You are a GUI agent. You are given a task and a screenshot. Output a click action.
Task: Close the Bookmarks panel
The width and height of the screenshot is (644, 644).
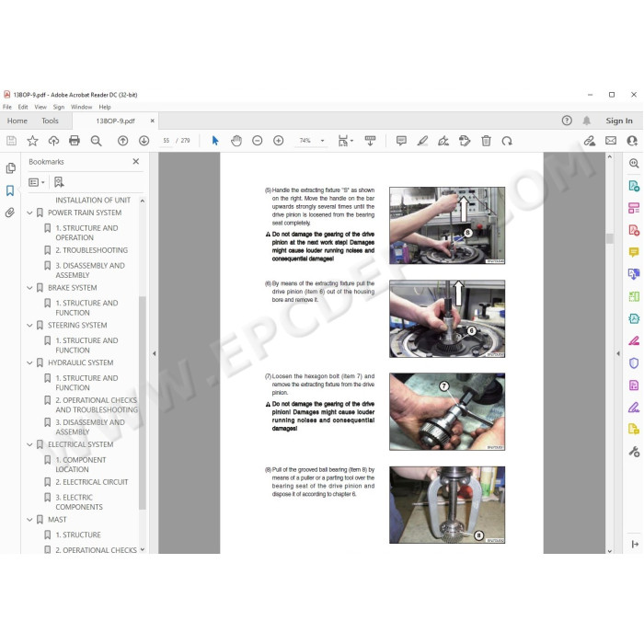[136, 161]
